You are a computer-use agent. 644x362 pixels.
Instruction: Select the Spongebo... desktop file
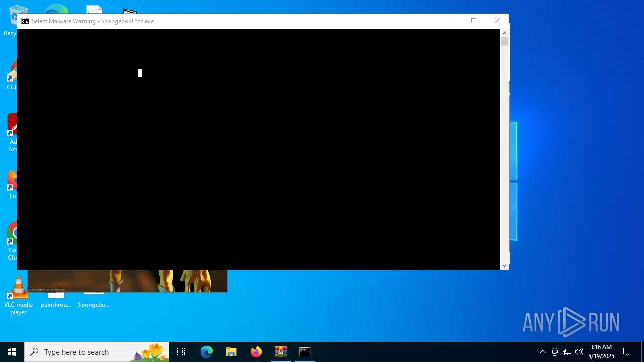point(94,300)
